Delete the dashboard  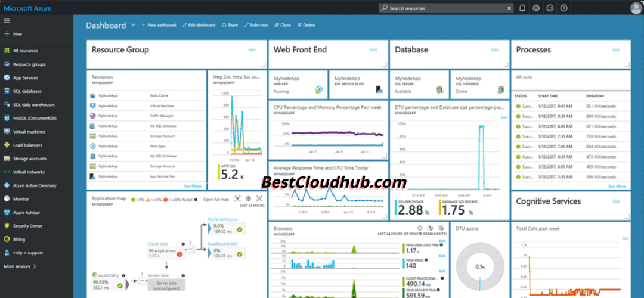pos(306,25)
